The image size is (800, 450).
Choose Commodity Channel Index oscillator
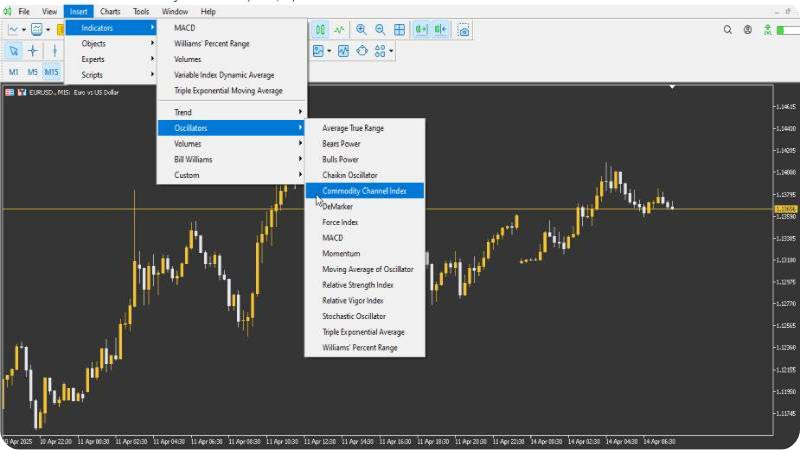coord(365,191)
